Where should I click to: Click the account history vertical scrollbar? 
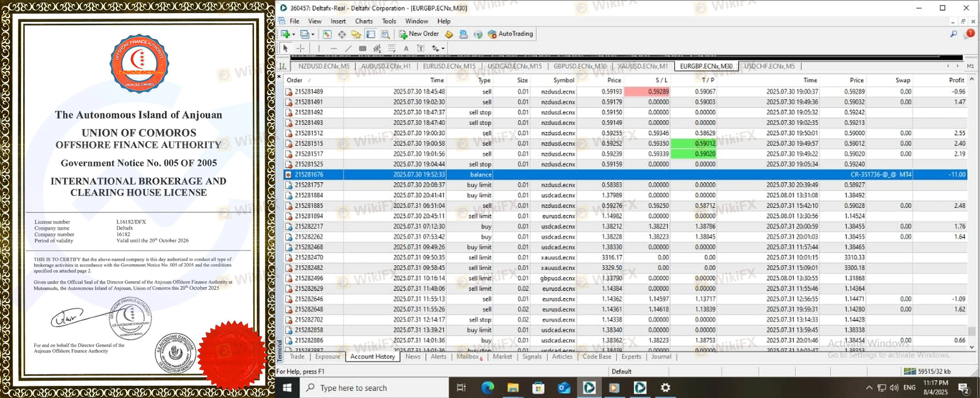point(972,213)
